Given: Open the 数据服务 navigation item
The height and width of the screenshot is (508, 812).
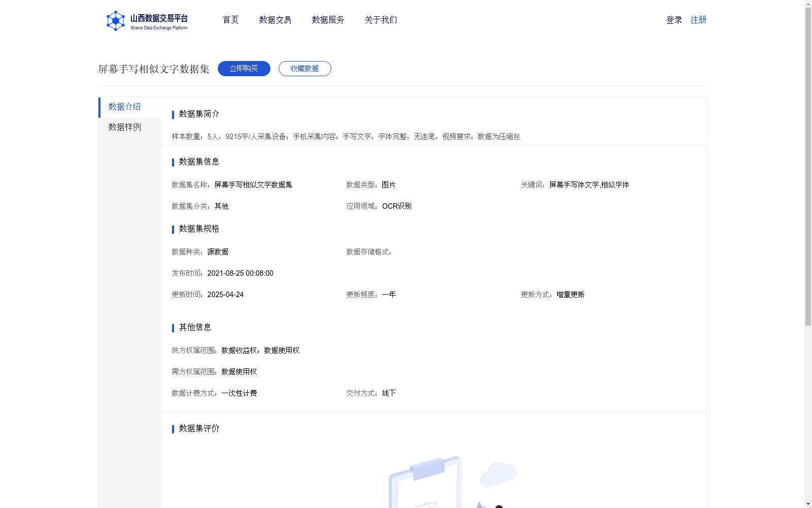Looking at the screenshot, I should tap(328, 20).
